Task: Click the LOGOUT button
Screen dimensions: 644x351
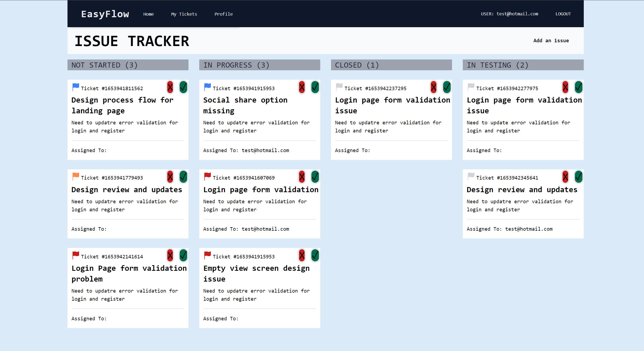Action: 563,14
